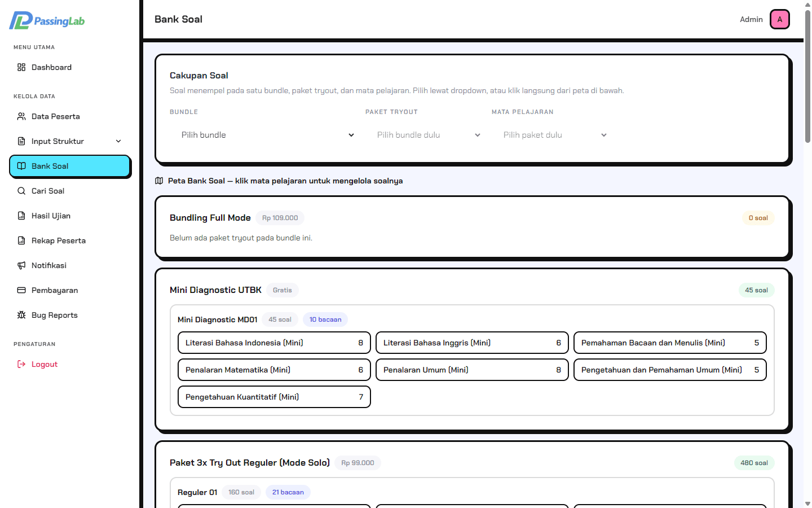Image resolution: width=812 pixels, height=508 pixels.
Task: Click the Reguler 01 160 soal badge
Action: click(x=241, y=492)
